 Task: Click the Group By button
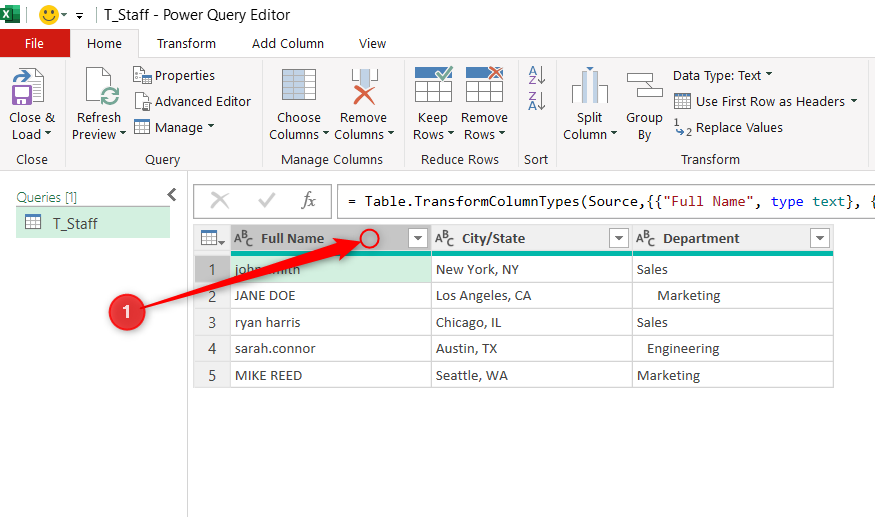click(644, 104)
